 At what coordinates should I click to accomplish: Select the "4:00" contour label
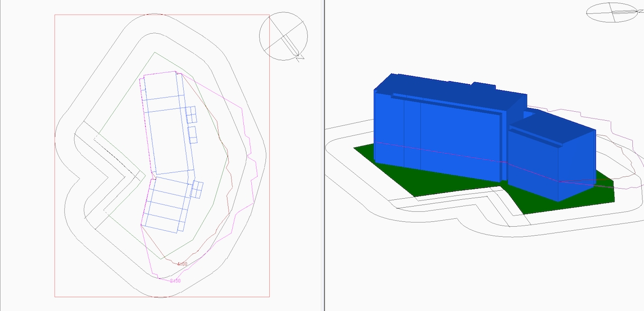(x=182, y=264)
